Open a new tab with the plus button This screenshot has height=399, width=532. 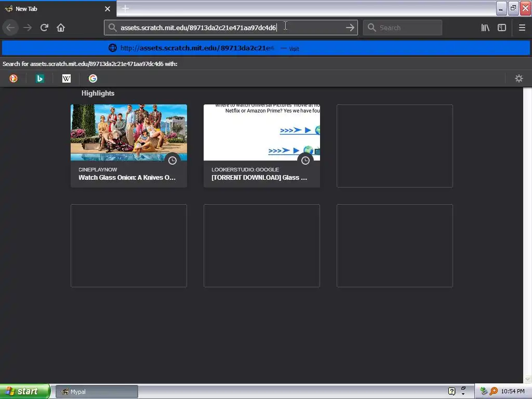[125, 8]
